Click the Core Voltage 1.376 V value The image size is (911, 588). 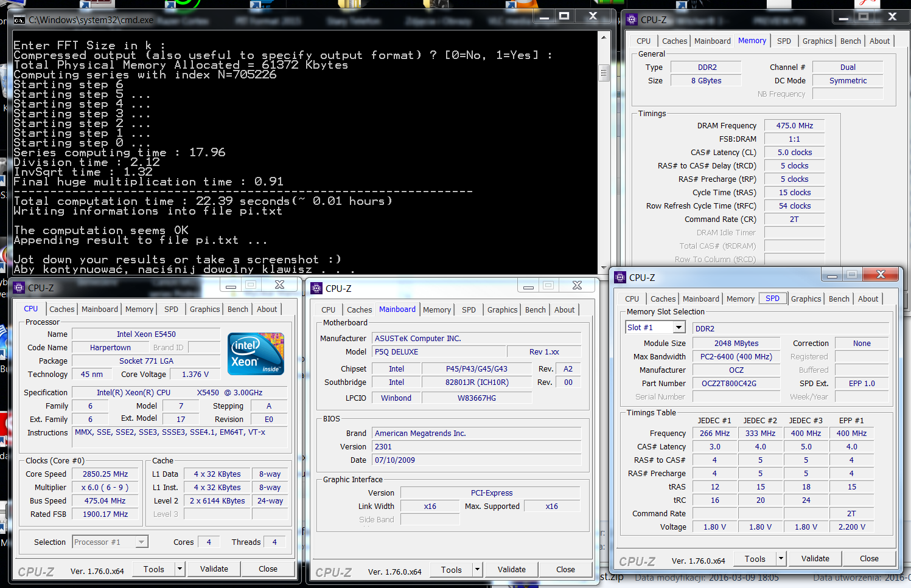195,374
